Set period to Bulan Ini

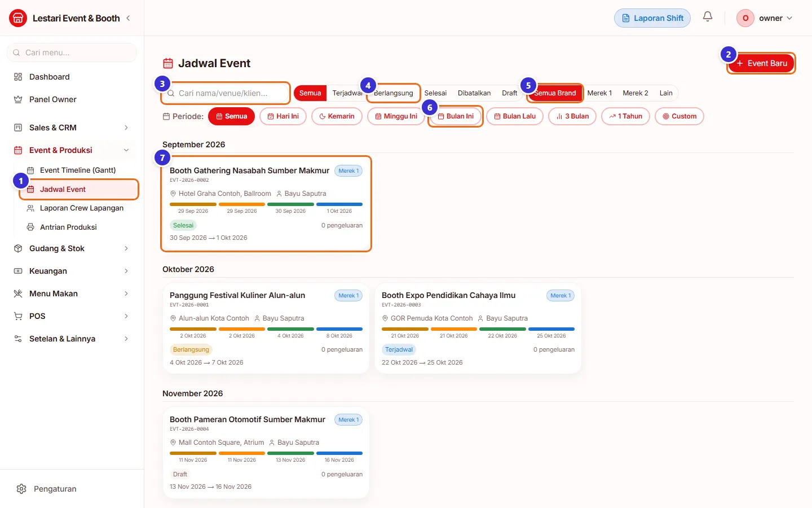[456, 116]
